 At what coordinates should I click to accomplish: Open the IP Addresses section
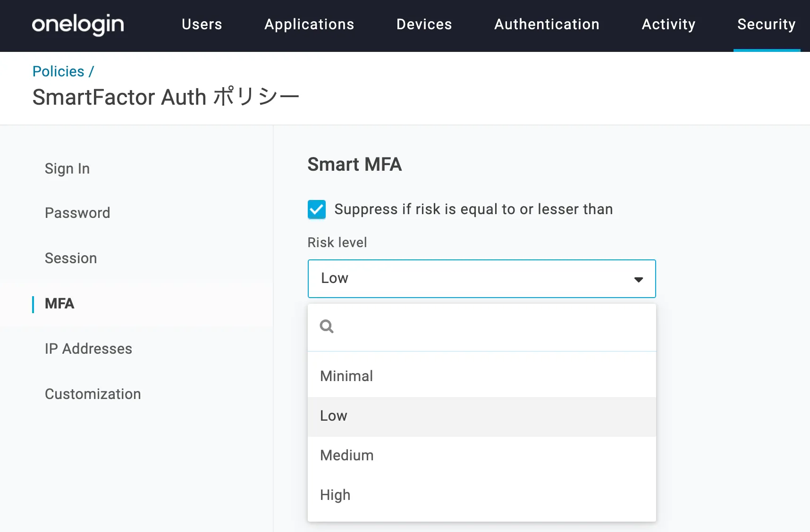(88, 349)
